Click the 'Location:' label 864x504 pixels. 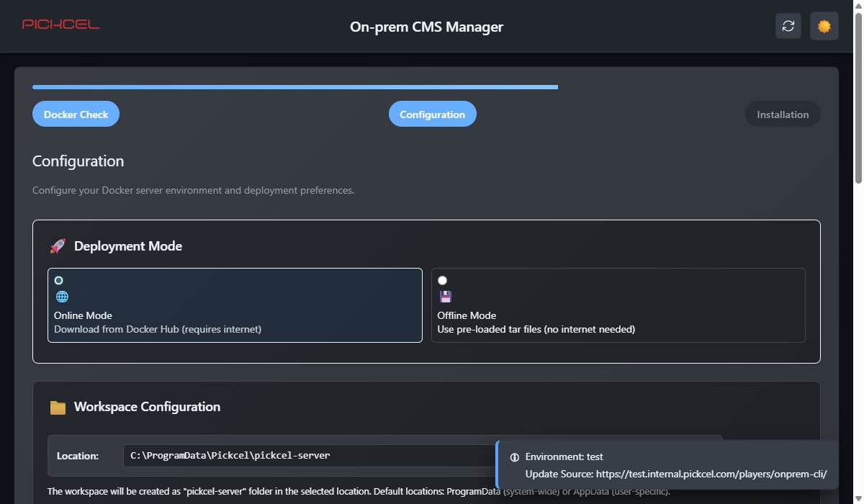click(78, 456)
